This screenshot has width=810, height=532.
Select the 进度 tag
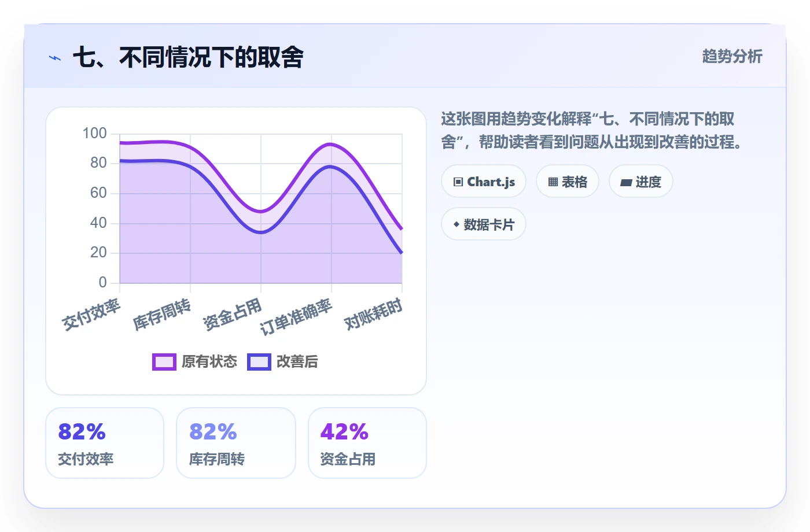(x=641, y=182)
